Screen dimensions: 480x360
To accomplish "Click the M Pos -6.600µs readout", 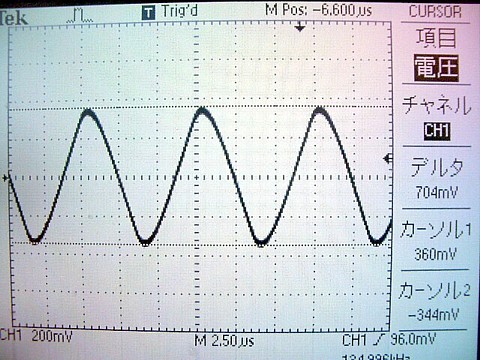I will [x=319, y=10].
